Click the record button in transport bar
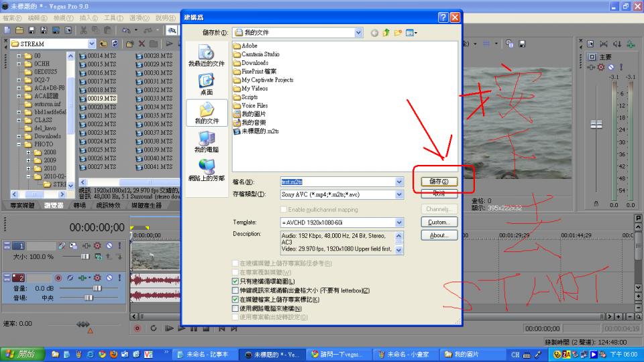Viewport: 644px width, 362px height. pos(137,328)
